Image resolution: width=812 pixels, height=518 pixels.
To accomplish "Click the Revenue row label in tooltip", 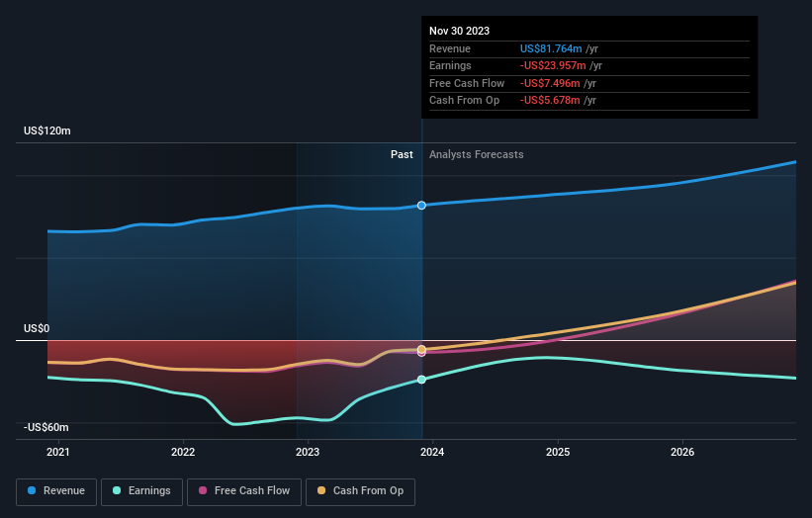I will [x=450, y=48].
